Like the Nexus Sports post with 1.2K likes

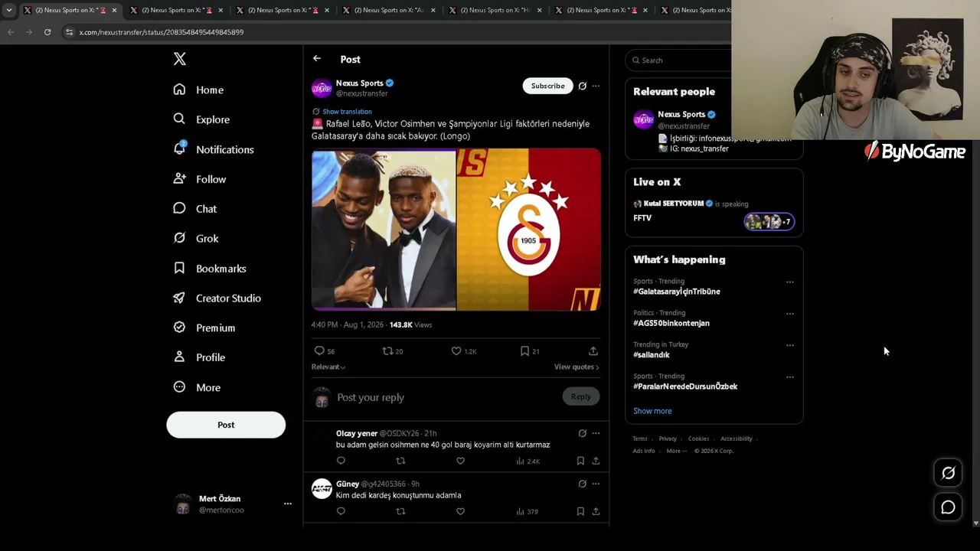456,351
